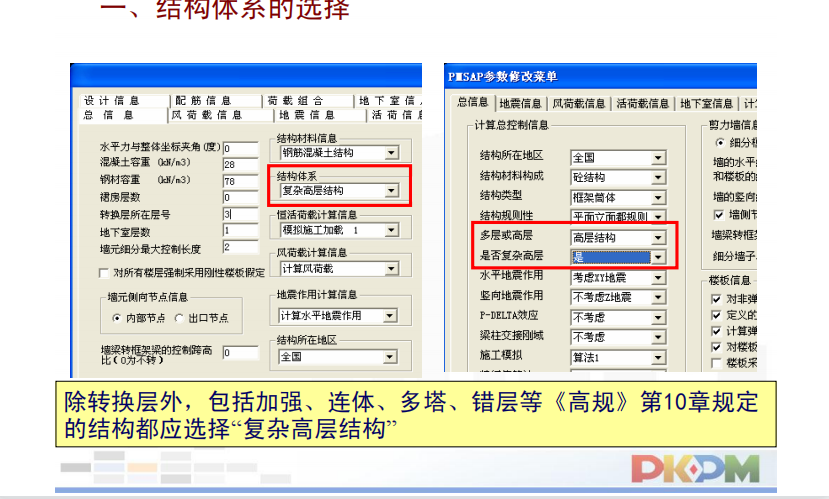Open 结构所在地区 dropdown in left dialog
Viewport: 829px width, 499px height.
click(338, 357)
